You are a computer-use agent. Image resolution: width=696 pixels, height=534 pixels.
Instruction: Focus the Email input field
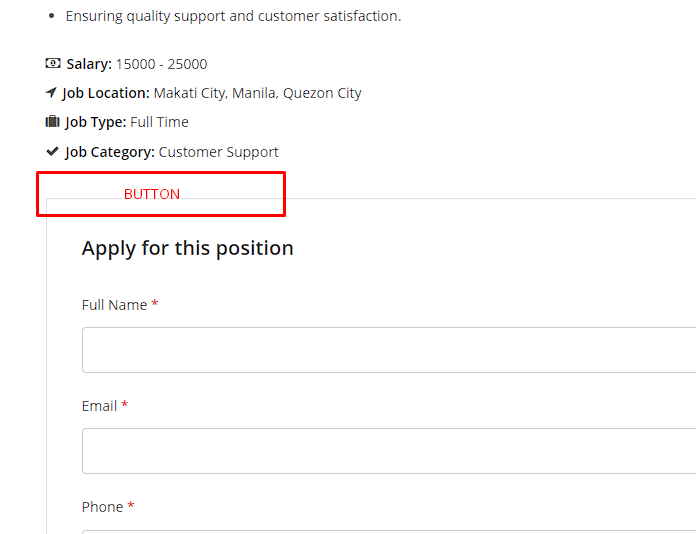(x=389, y=451)
